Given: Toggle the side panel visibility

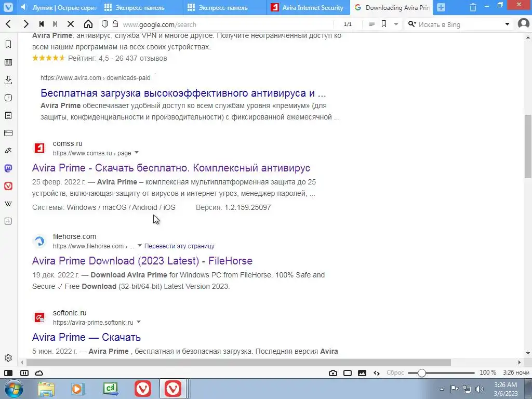Looking at the screenshot, I should pyautogui.click(x=8, y=373).
